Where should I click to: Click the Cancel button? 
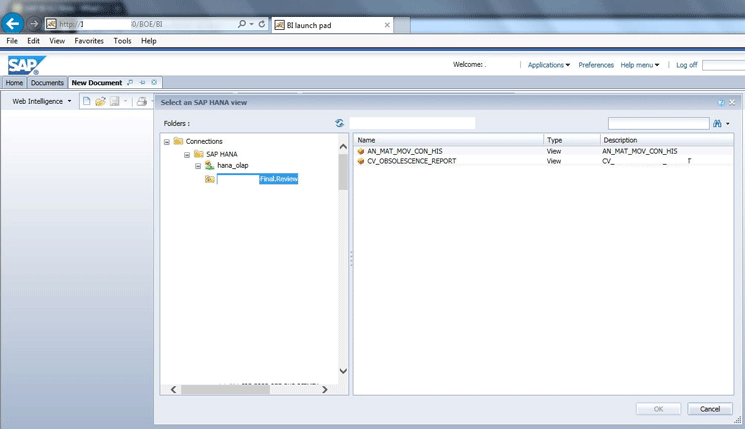tap(710, 409)
